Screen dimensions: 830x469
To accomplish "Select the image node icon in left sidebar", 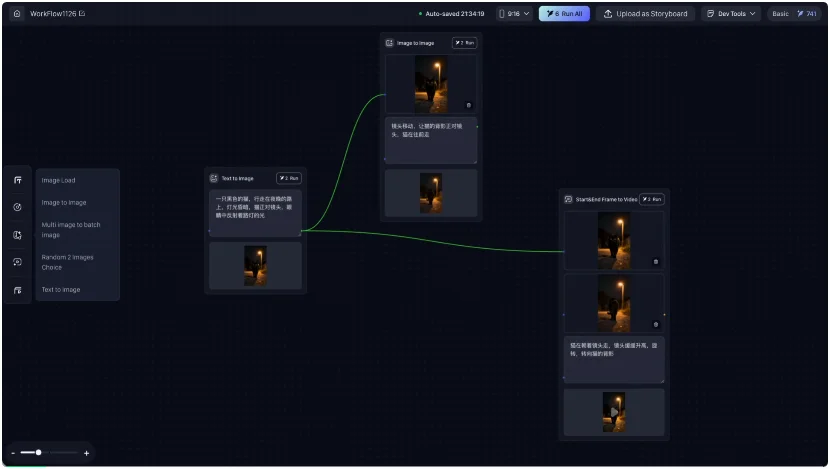I will click(x=17, y=235).
